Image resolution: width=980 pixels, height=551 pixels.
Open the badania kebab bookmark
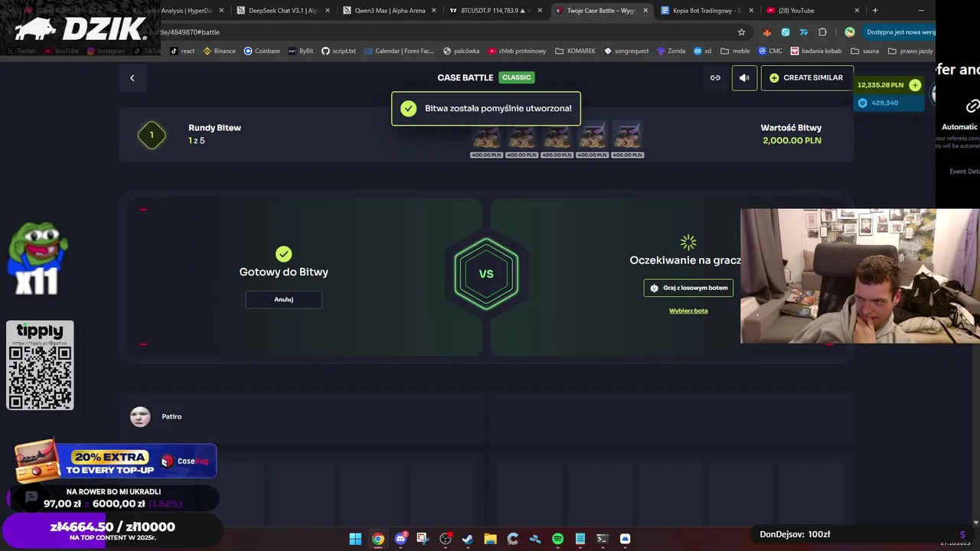(816, 51)
